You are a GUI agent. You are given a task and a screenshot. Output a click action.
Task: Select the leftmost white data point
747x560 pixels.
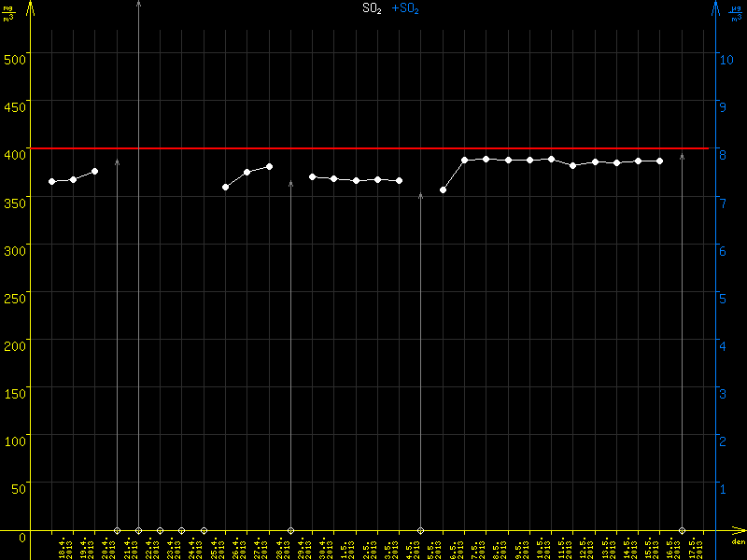51,181
